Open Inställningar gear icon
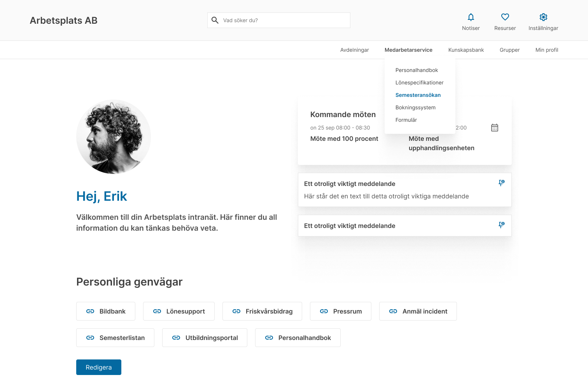588x382 pixels. click(x=543, y=17)
